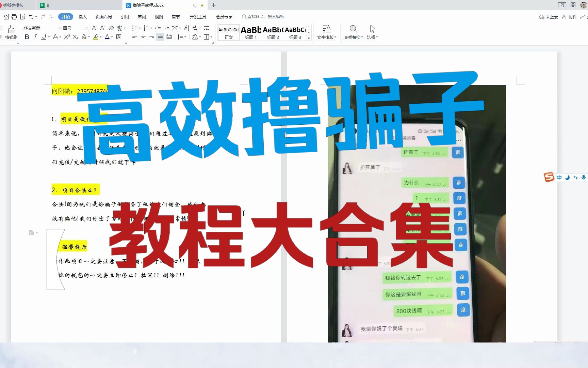Click the print icon in quick access bar
The width and height of the screenshot is (588, 368).
click(x=14, y=17)
